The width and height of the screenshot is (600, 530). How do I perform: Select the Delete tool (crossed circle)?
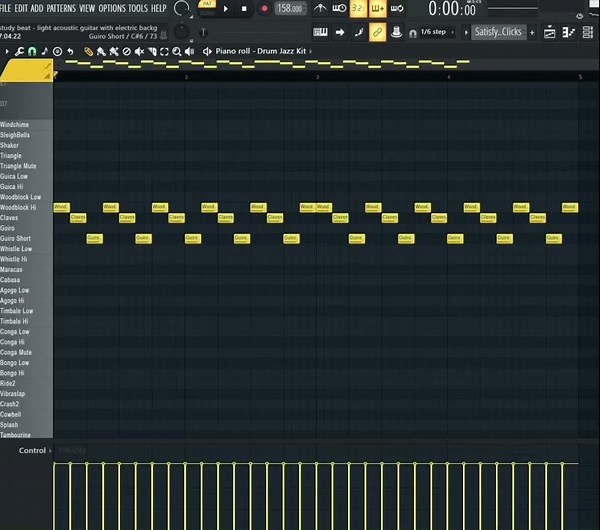coord(126,51)
